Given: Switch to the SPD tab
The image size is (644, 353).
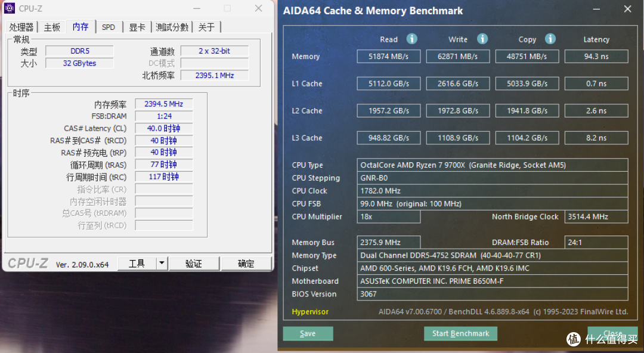Looking at the screenshot, I should pos(109,27).
